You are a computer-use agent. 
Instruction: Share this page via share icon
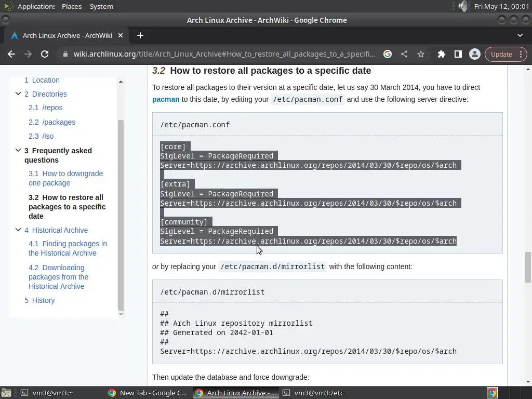coord(404,54)
